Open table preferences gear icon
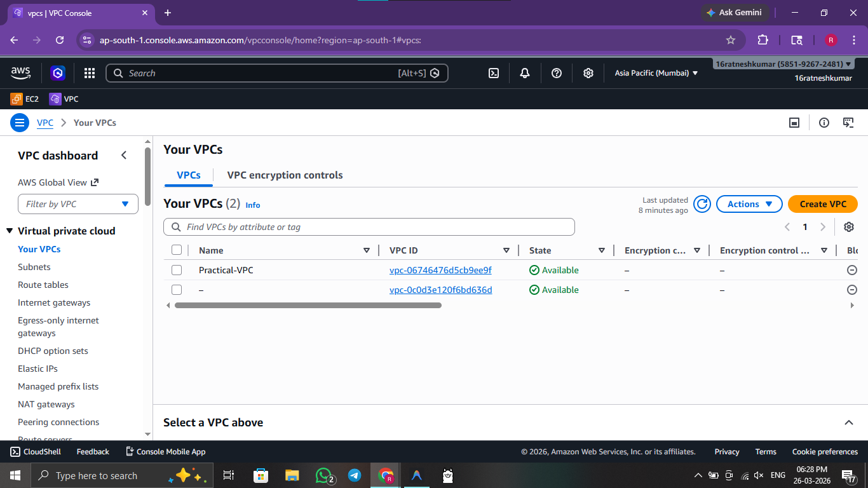The image size is (868, 488). (849, 227)
